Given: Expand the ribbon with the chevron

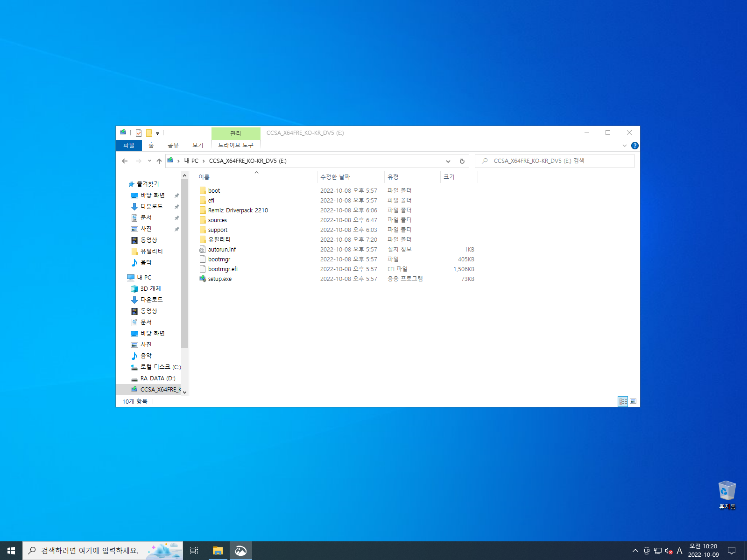Looking at the screenshot, I should point(625,146).
